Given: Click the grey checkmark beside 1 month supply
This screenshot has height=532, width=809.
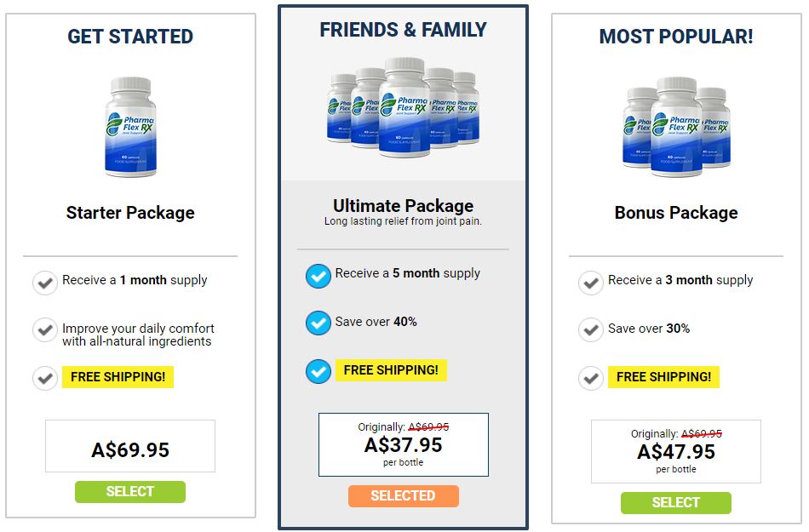Looking at the screenshot, I should (45, 283).
